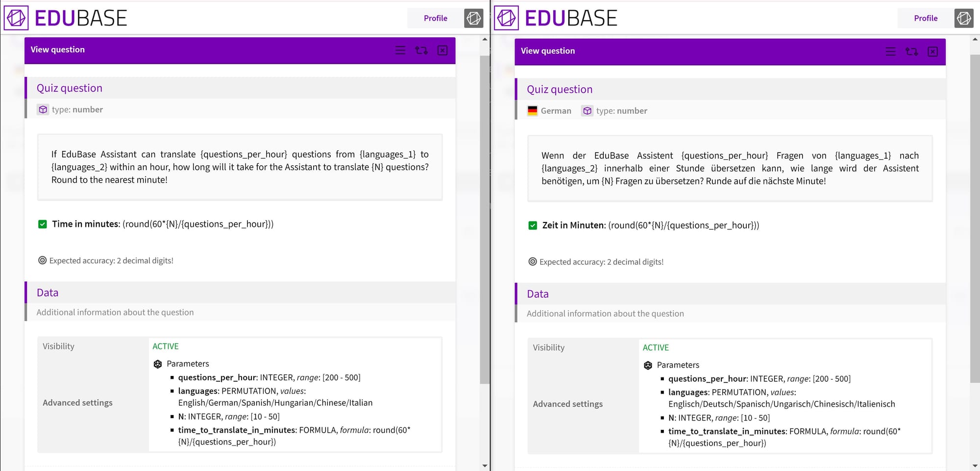Click the Parameters icon in right window
Image resolution: width=980 pixels, height=471 pixels.
648,365
